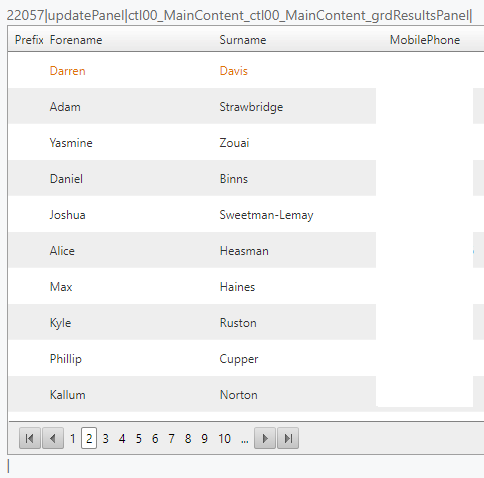Viewport: 484px width, 478px height.
Task: Sort by Forename column header
Action: pos(76,40)
